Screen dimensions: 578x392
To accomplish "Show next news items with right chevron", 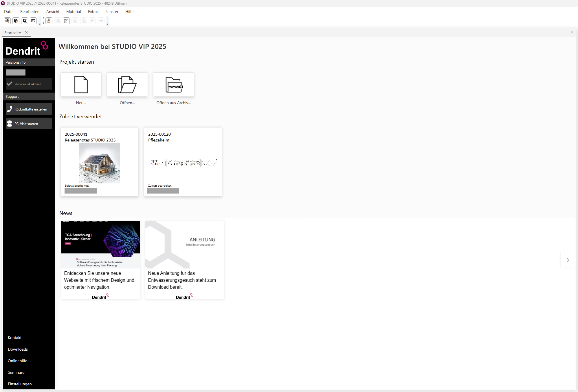I will [x=568, y=260].
